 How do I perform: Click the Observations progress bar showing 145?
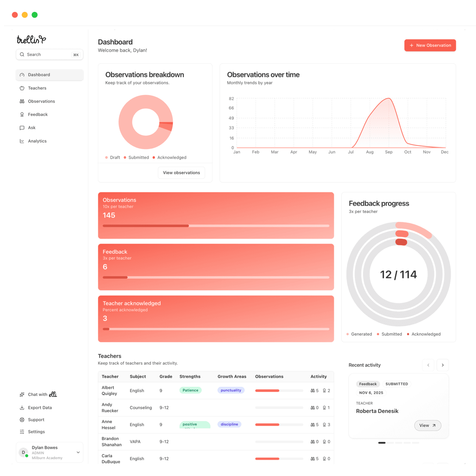(x=216, y=226)
